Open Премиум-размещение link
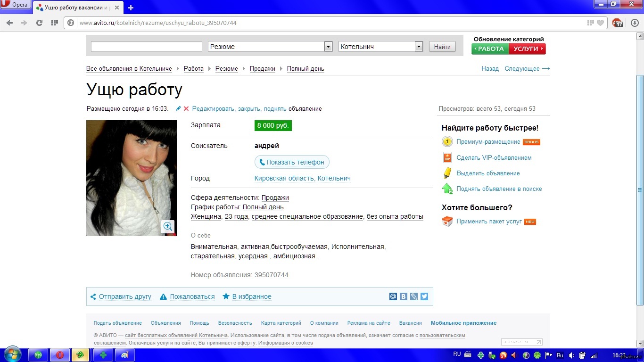 [x=488, y=142]
